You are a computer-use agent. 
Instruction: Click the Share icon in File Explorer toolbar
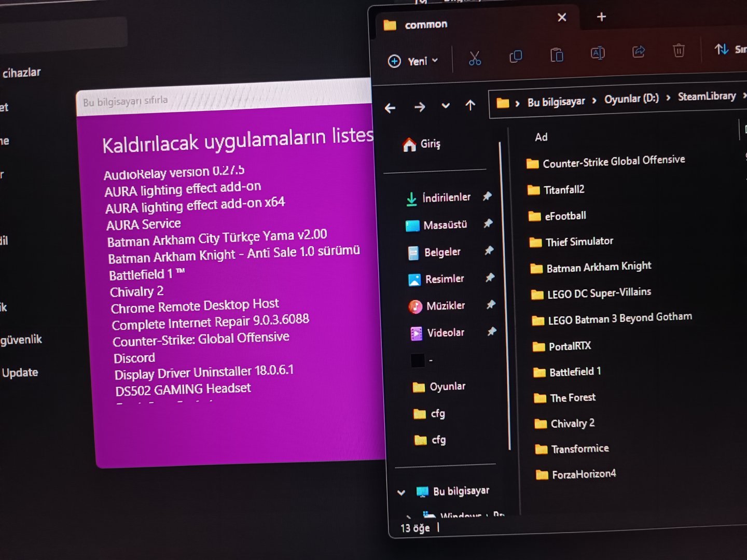pos(639,51)
